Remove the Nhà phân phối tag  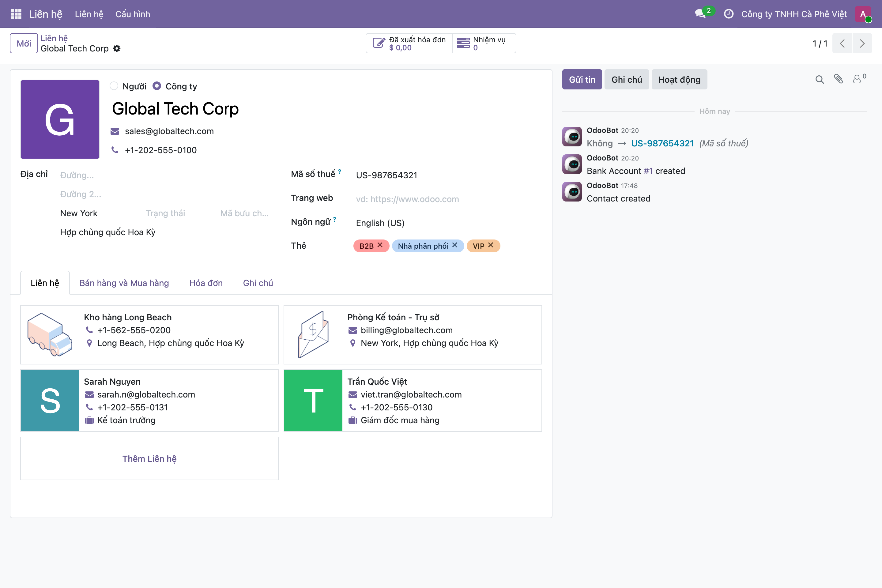pos(455,245)
